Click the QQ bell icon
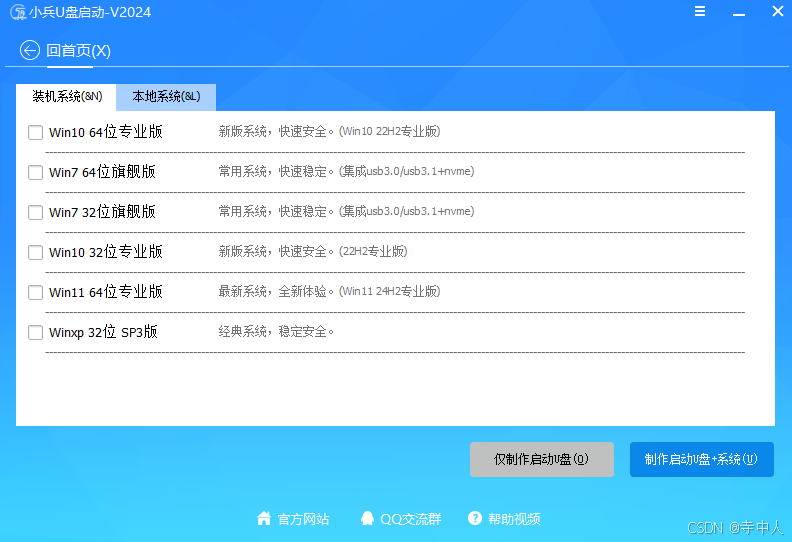Viewport: 792px width, 542px height. click(x=367, y=518)
